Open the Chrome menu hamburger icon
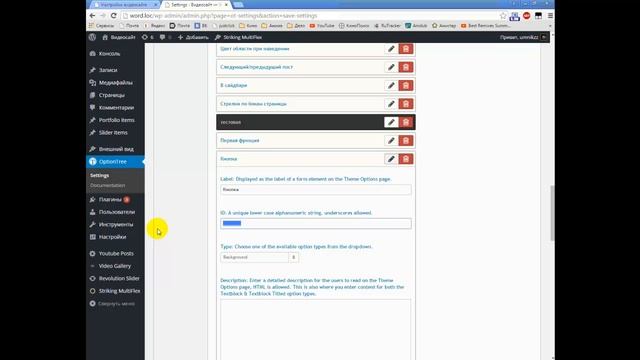The height and width of the screenshot is (360, 640). (x=550, y=16)
